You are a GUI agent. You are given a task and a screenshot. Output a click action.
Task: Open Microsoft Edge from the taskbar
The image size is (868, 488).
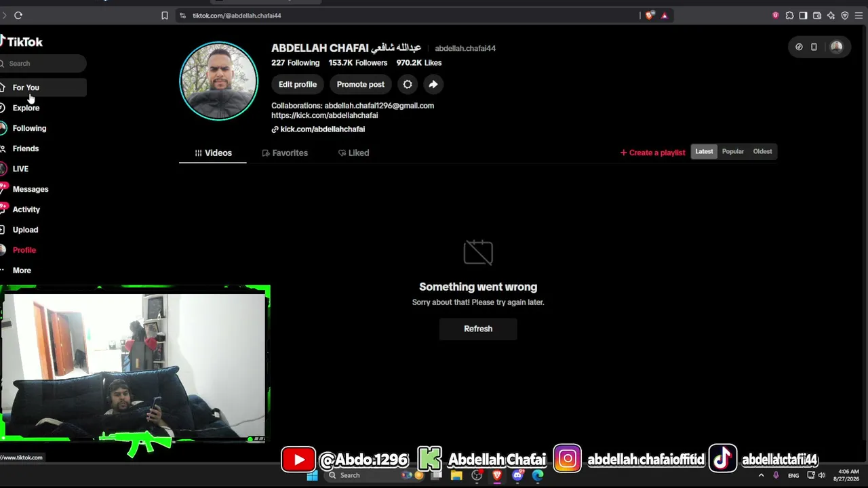pos(538,475)
